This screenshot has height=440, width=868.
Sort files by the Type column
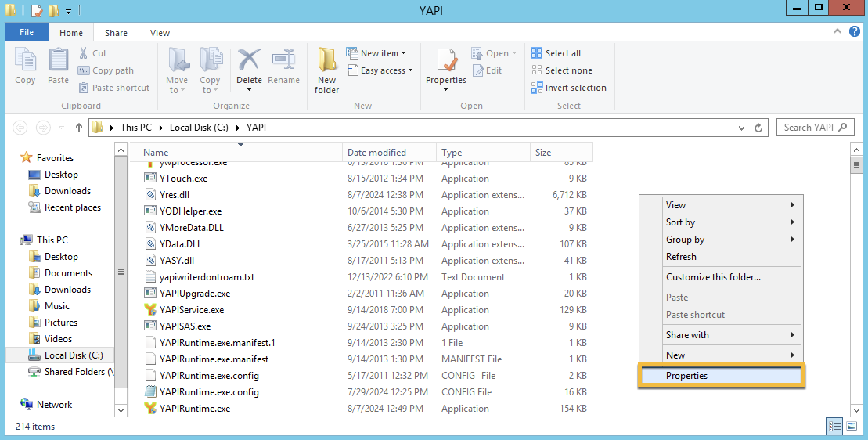[483, 152]
